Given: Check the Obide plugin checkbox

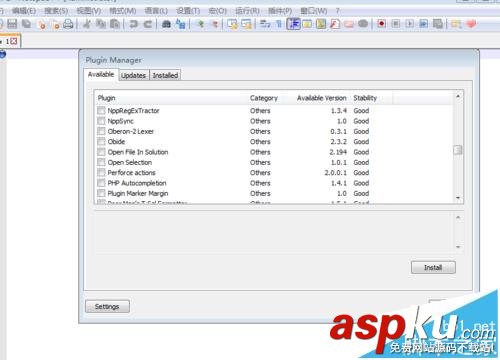Looking at the screenshot, I should coord(101,141).
